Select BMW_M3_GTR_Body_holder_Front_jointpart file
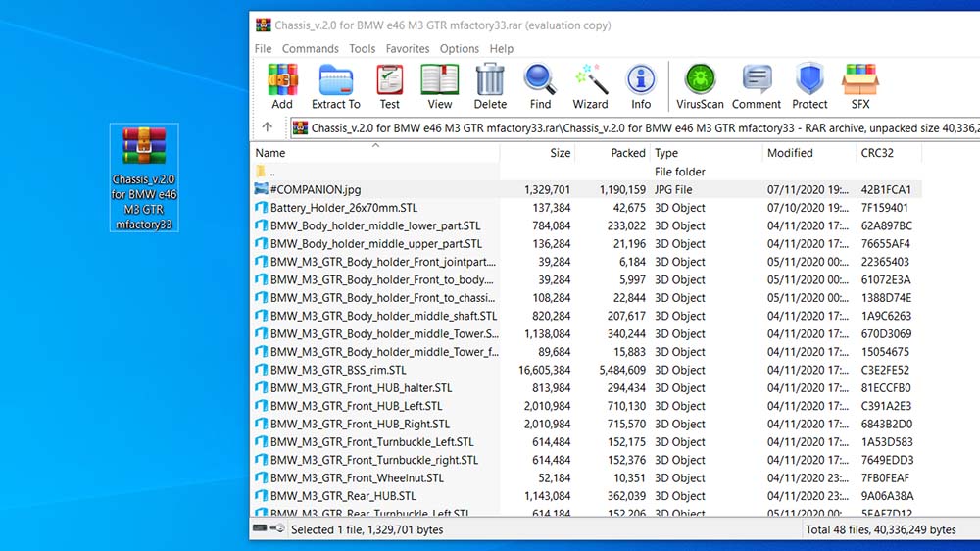980x551 pixels. [x=382, y=262]
